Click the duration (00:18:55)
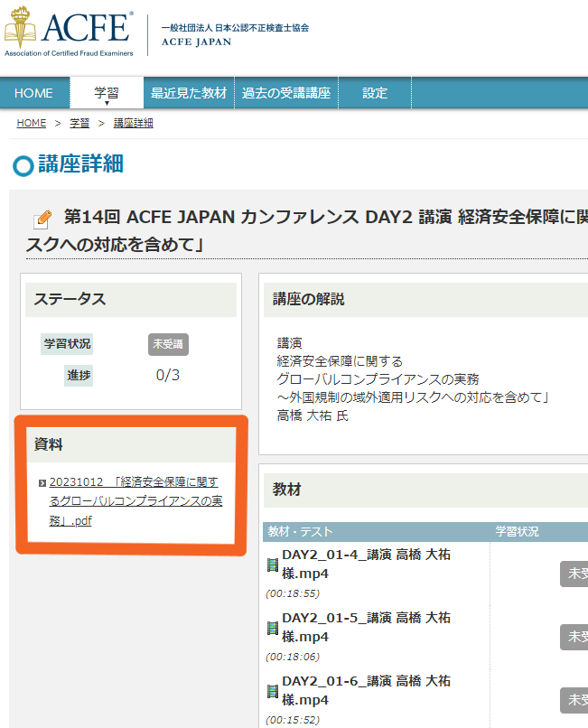 293,593
